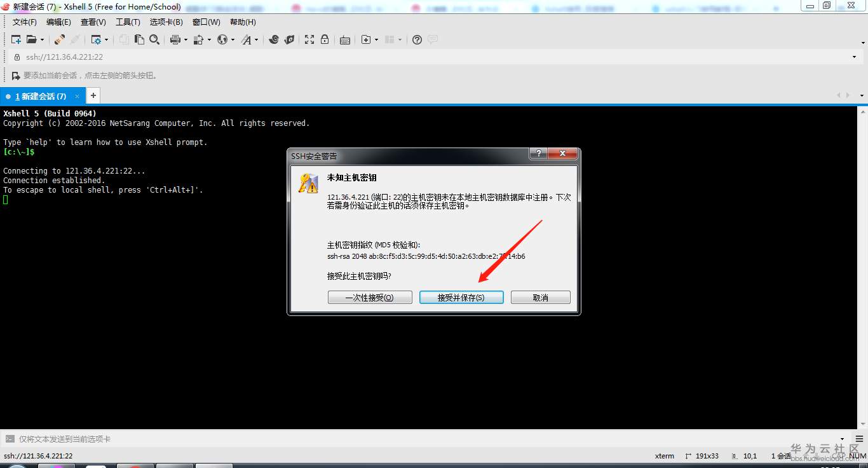Click the status bar ssh://121.36.4.221:22 text
Image resolution: width=868 pixels, height=468 pixels.
tap(38, 456)
